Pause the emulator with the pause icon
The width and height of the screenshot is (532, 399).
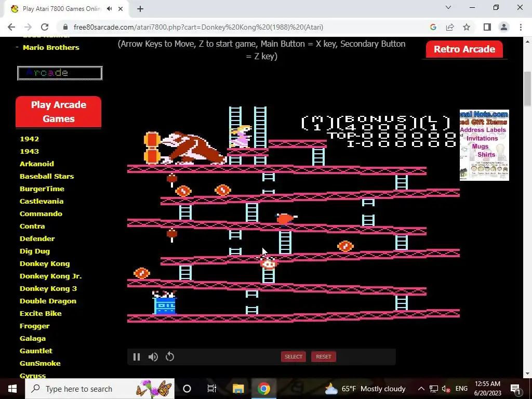coord(137,357)
